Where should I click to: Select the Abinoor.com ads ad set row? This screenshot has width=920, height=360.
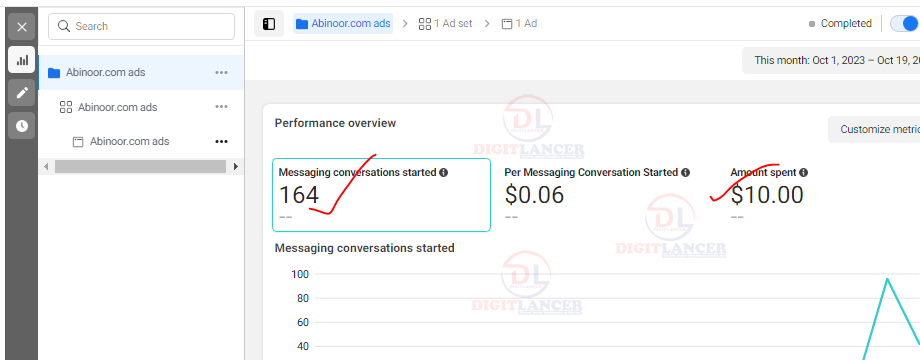(141, 107)
